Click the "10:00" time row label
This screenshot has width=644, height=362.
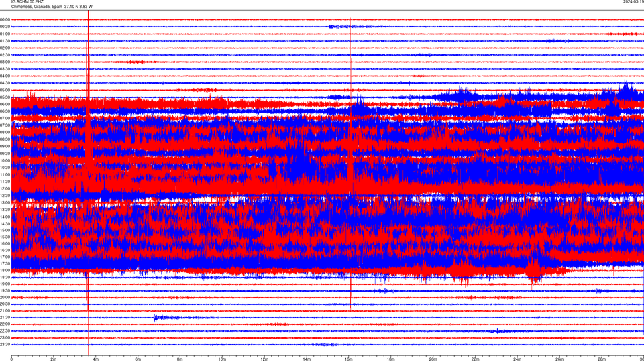pos(5,160)
